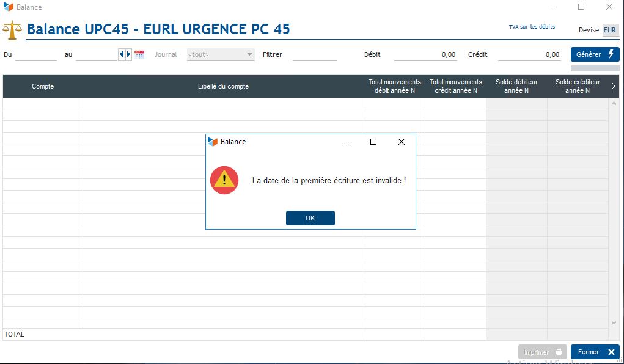Click the Devise EUR currency selector
The width and height of the screenshot is (624, 364).
click(x=609, y=30)
